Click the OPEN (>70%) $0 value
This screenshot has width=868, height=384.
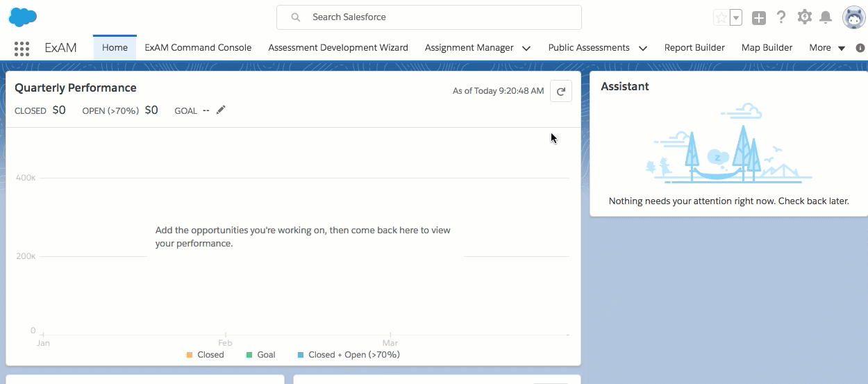151,110
